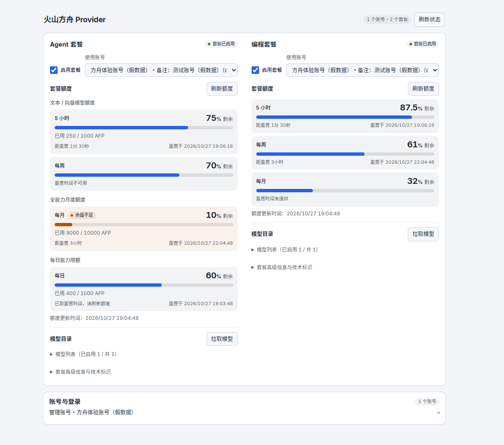The height and width of the screenshot is (445, 504).
Task: Click 每日能力限额 label
Action: click(65, 260)
